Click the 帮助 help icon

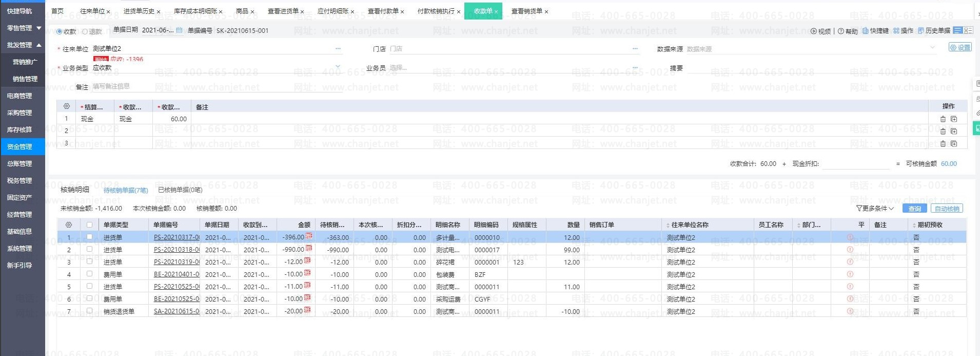pyautogui.click(x=841, y=31)
